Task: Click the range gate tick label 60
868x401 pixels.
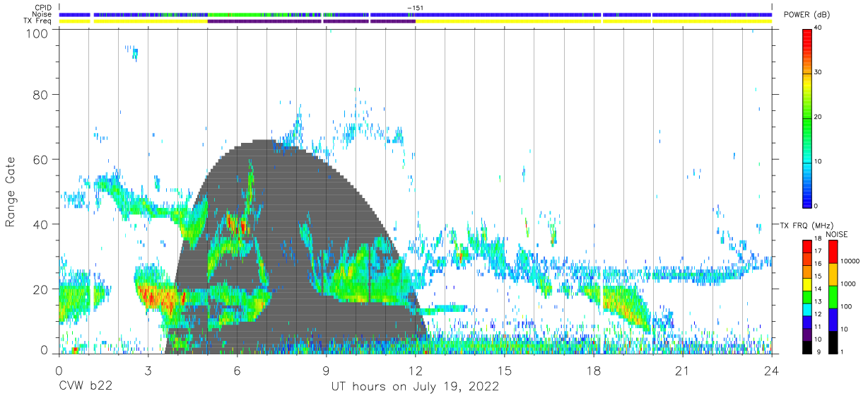Action: click(x=41, y=159)
